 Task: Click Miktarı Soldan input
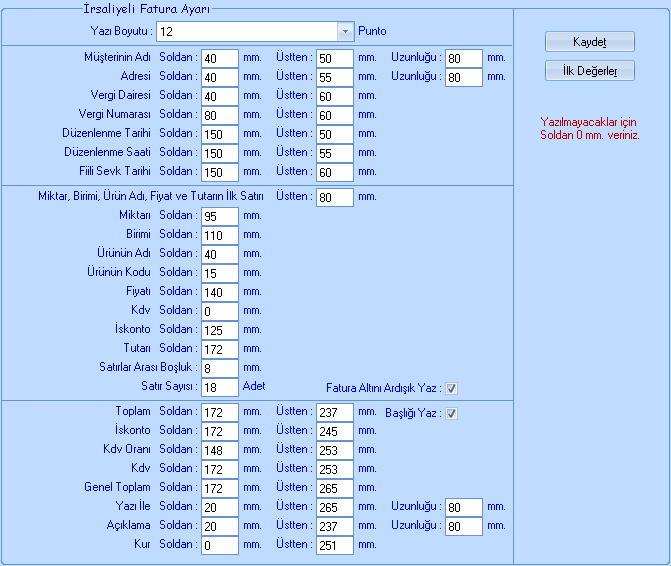pos(220,216)
